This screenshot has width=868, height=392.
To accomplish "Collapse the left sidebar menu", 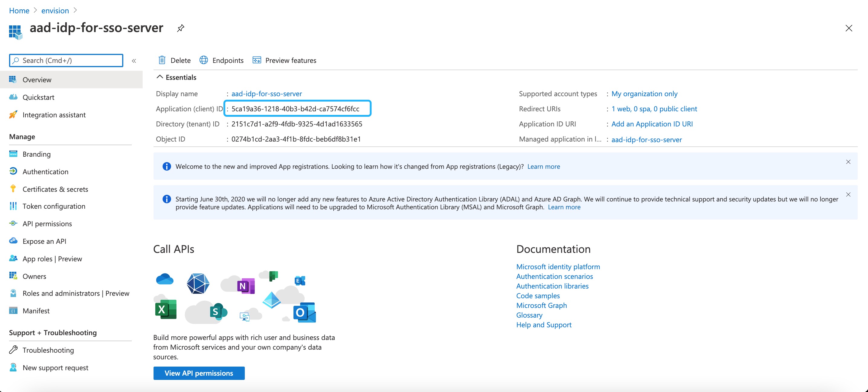I will [x=134, y=61].
